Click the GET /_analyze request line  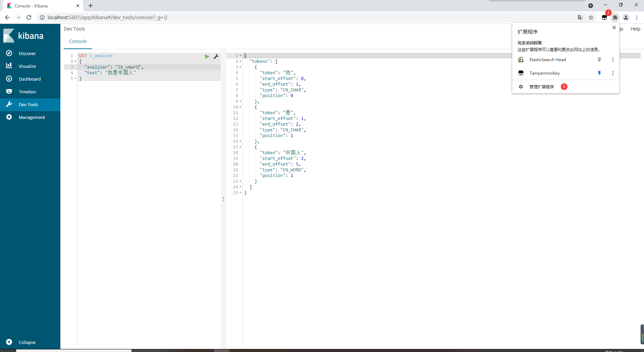pyautogui.click(x=96, y=56)
